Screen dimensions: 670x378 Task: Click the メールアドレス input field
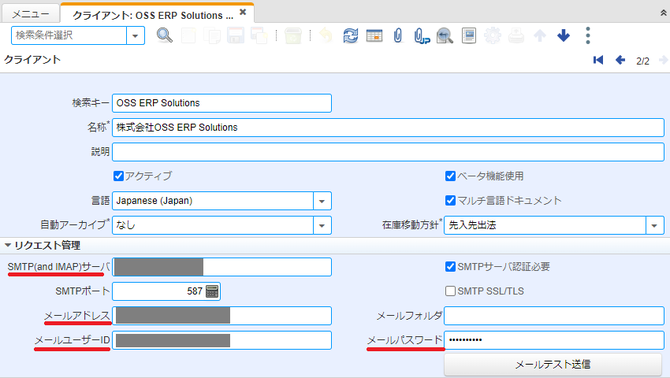coord(222,316)
